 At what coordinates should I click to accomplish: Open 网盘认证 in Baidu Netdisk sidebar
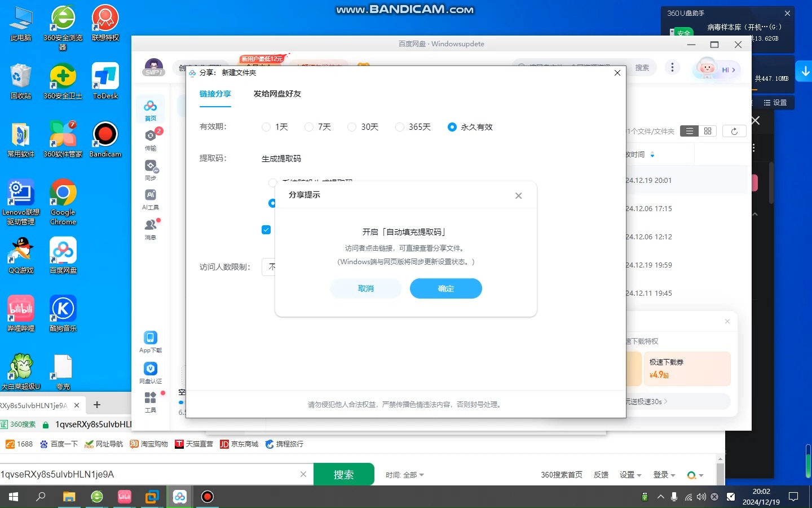click(x=151, y=373)
